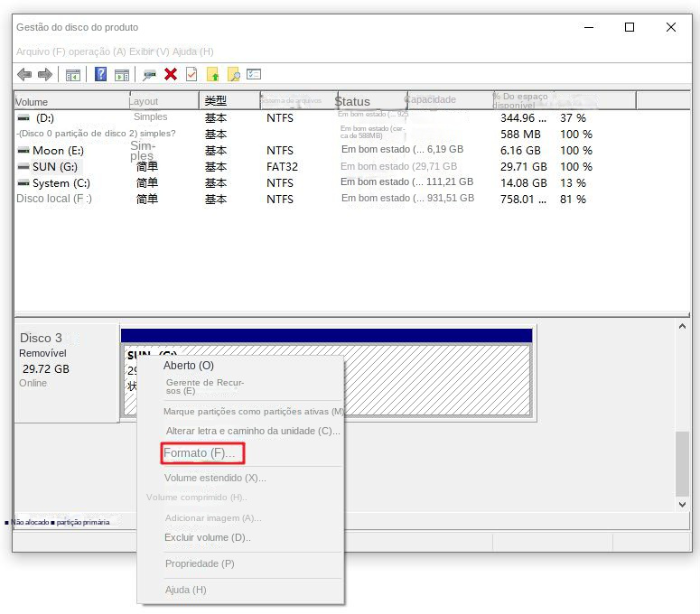Open the Ajuda (H) menu in menu bar
The image size is (700, 614).
[193, 51]
